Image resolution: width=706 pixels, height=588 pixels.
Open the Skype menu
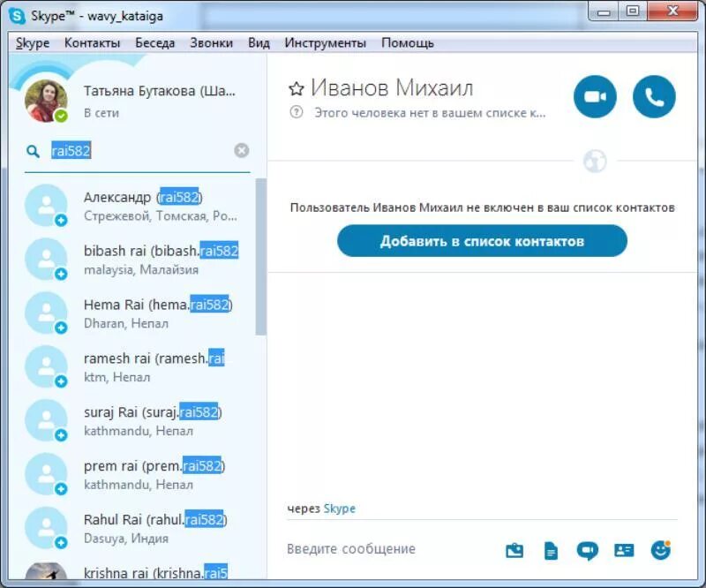pos(33,42)
